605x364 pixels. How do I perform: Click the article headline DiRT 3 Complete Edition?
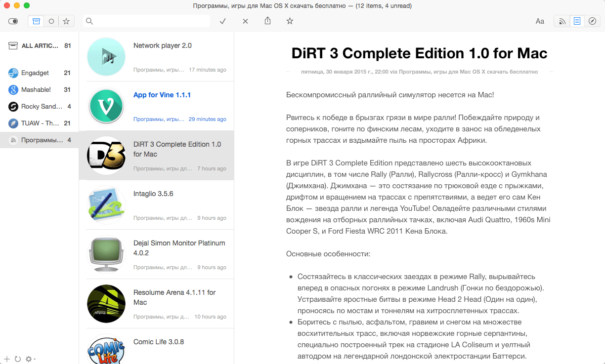click(x=419, y=53)
